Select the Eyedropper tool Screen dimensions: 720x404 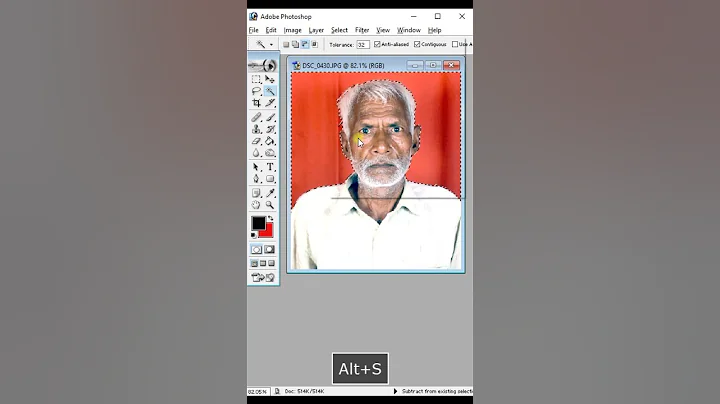[x=270, y=193]
